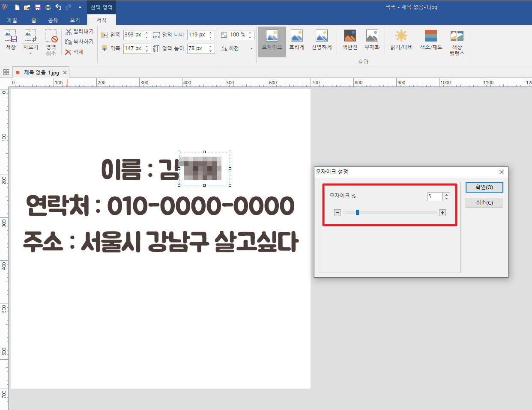Apply the 흐리게 (blur) effect
Viewport: 532px width, 410px height.
tap(296, 40)
